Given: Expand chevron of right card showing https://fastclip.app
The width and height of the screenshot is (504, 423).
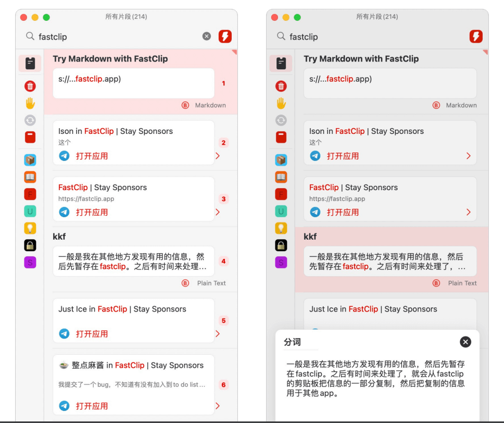Looking at the screenshot, I should tap(469, 213).
